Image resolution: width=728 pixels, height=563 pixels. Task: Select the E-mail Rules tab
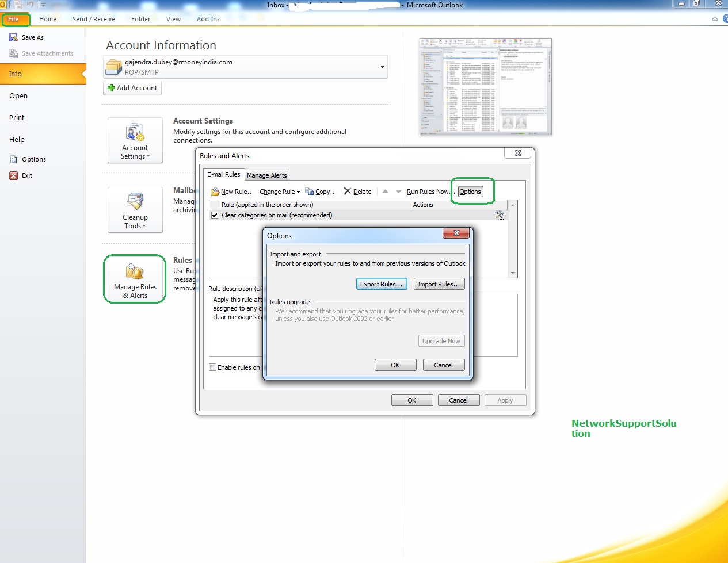point(224,174)
